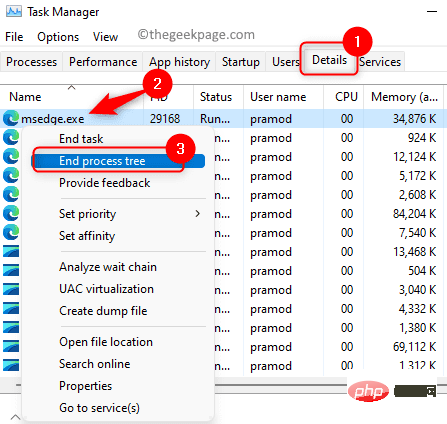Open the App history tab
This screenshot has width=447, height=424.
(179, 62)
